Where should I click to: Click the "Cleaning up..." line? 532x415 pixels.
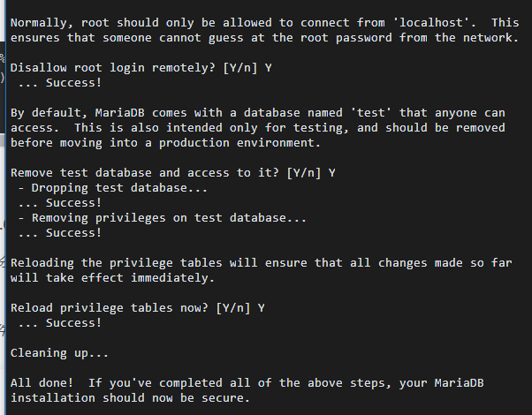pos(59,353)
